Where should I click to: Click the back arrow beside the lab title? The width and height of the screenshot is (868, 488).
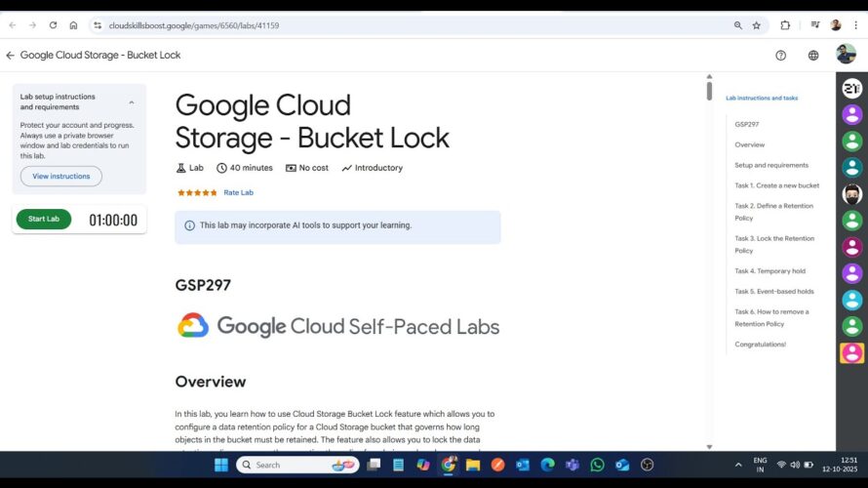pos(10,56)
